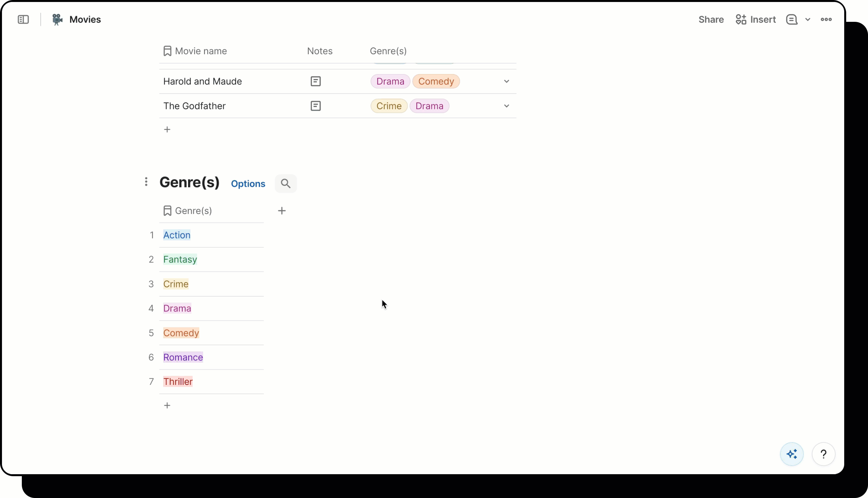
Task: Add new row below The Godfather
Action: 167,130
